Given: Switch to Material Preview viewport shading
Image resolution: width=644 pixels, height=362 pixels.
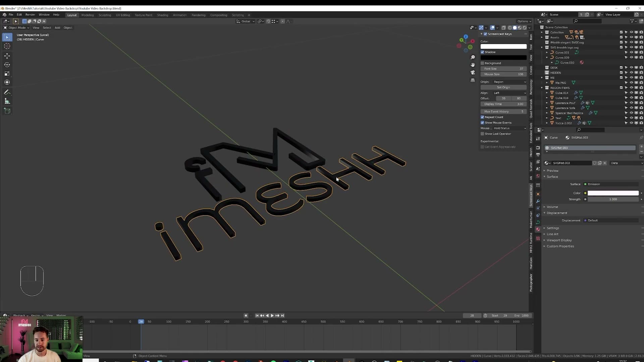Looking at the screenshot, I should point(520,28).
